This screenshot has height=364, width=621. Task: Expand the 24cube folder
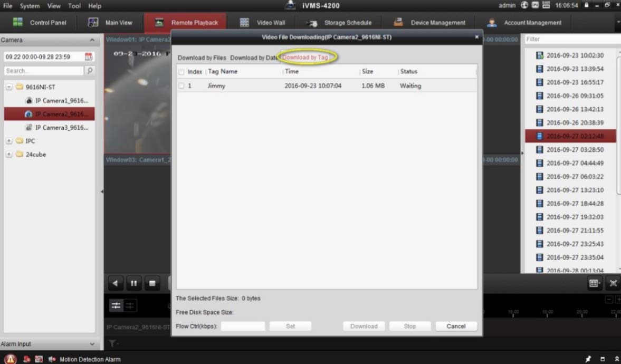point(9,155)
